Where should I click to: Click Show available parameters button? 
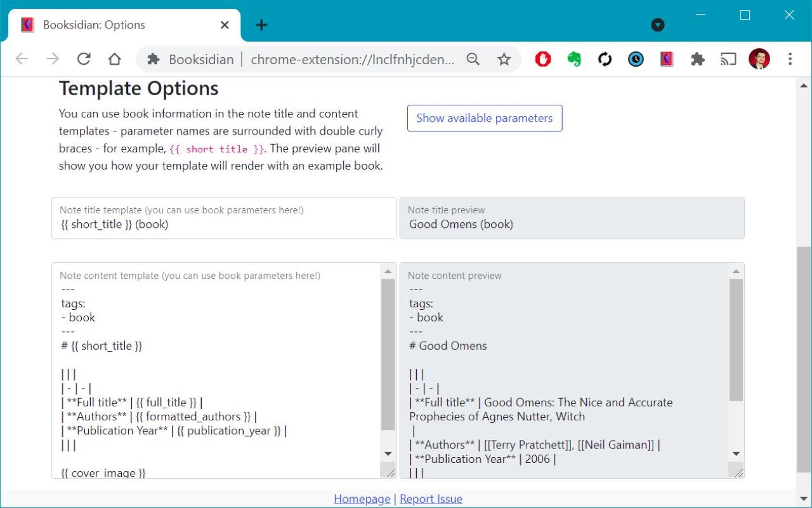pos(484,118)
